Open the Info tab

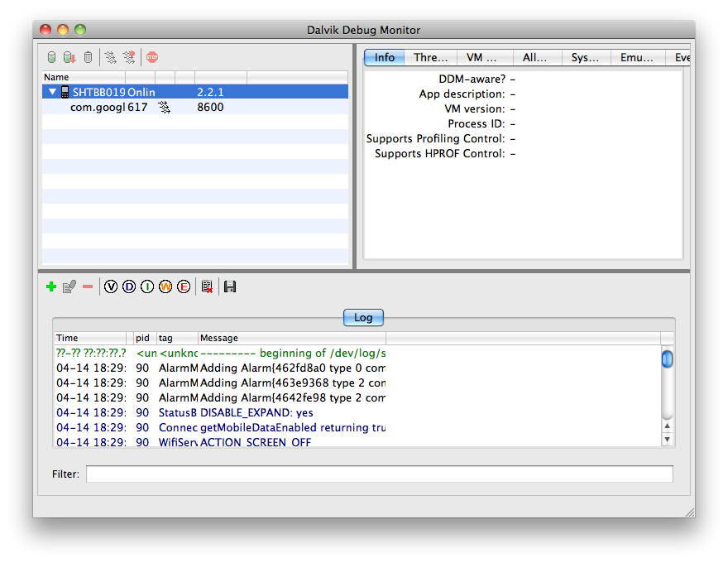tap(385, 57)
